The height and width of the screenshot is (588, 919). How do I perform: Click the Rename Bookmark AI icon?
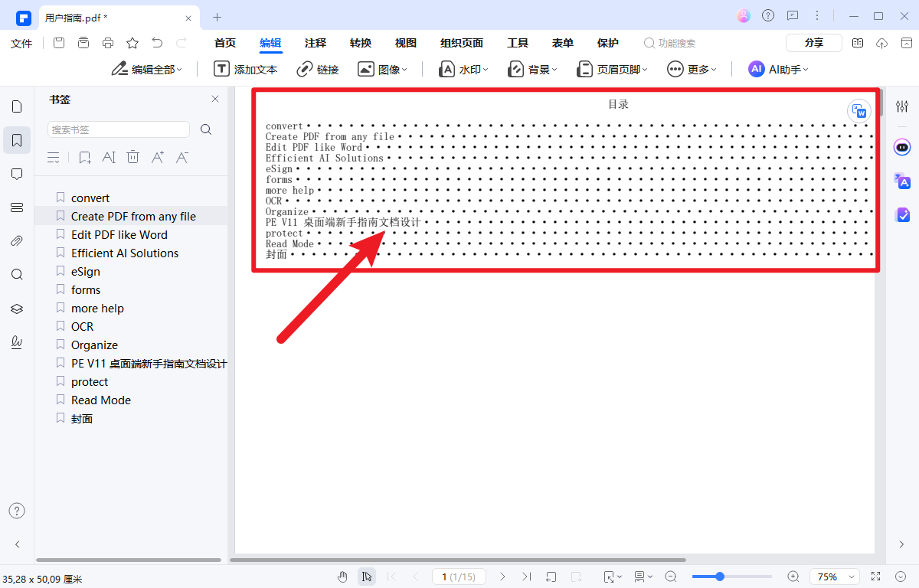(109, 157)
